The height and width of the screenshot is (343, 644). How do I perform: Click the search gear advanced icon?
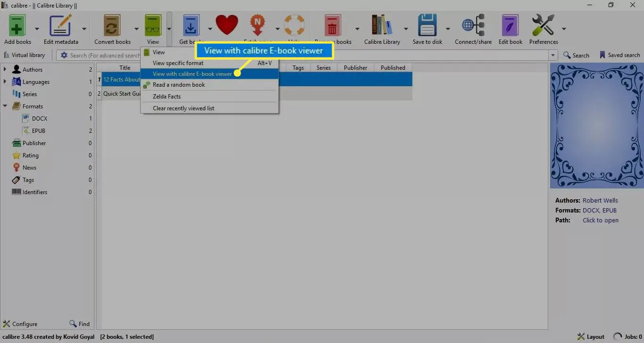pyautogui.click(x=64, y=55)
